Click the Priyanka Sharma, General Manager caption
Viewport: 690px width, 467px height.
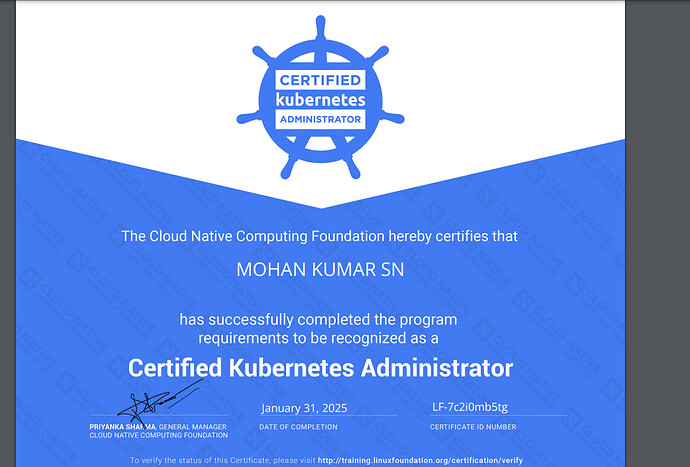[158, 427]
